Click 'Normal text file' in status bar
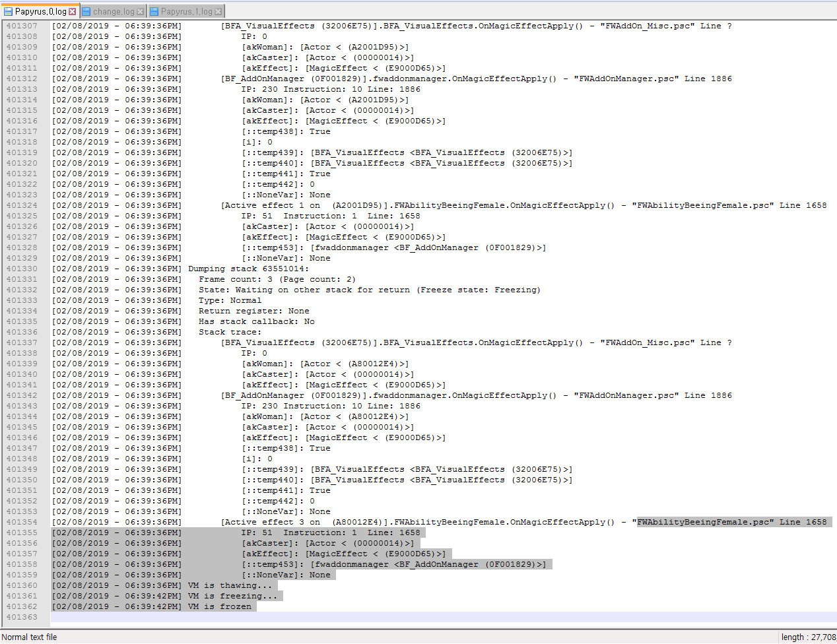837x644 pixels. pyautogui.click(x=29, y=637)
